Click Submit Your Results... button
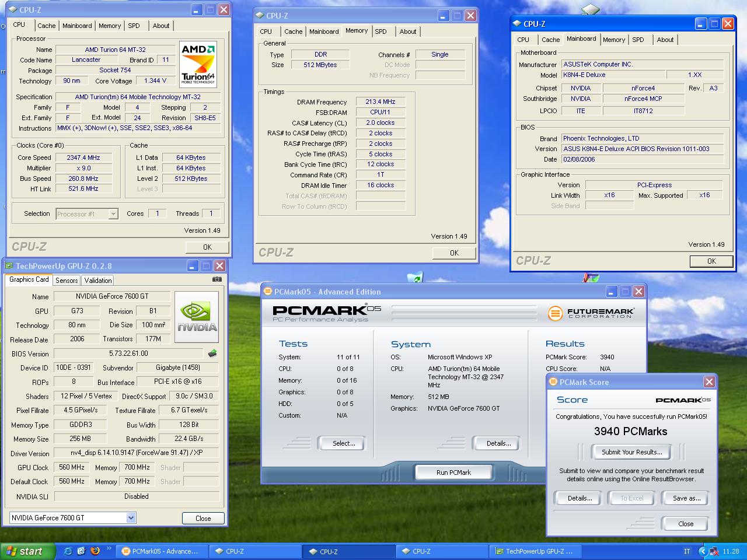Image resolution: width=747 pixels, height=560 pixels. [x=632, y=452]
